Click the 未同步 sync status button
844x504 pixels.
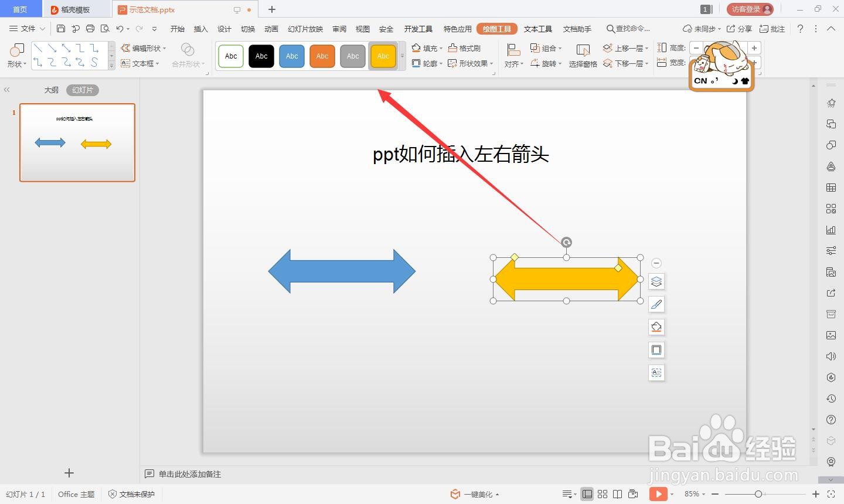(x=702, y=29)
